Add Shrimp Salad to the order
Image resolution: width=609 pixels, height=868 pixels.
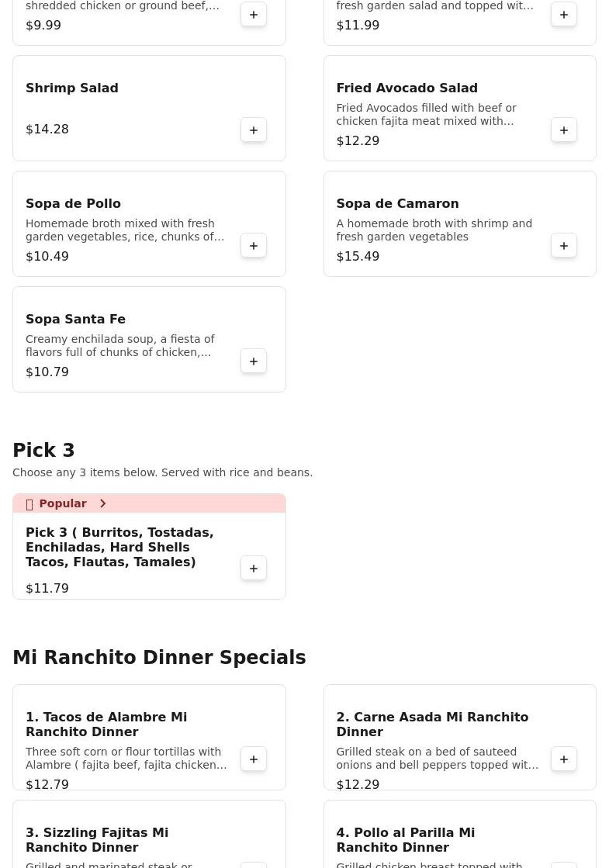(254, 130)
